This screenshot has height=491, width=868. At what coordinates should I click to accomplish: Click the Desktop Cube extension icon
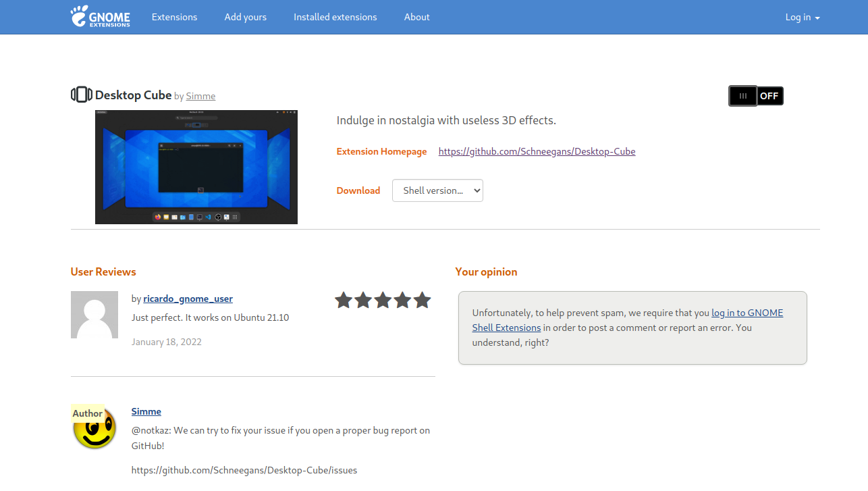coord(81,95)
